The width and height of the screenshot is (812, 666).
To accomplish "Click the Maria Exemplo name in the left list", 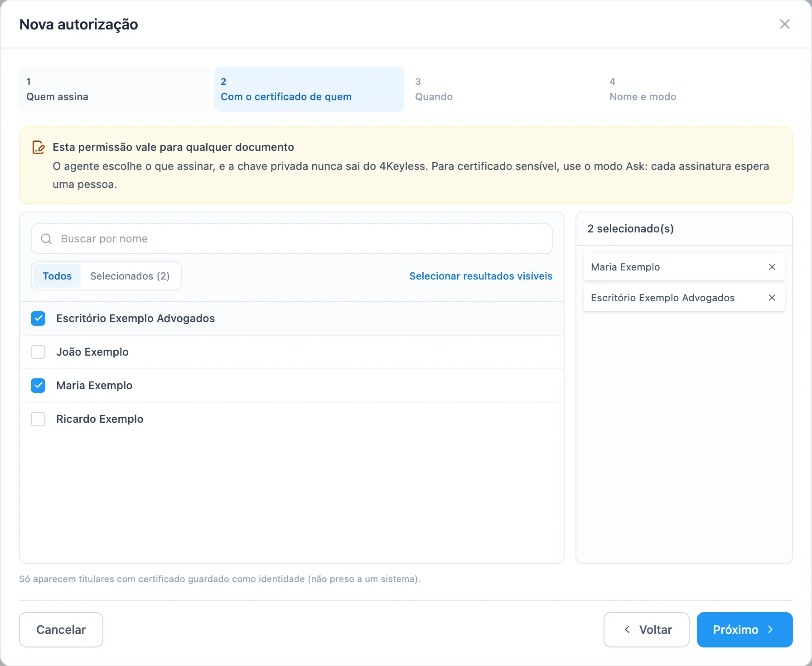I will (x=94, y=386).
